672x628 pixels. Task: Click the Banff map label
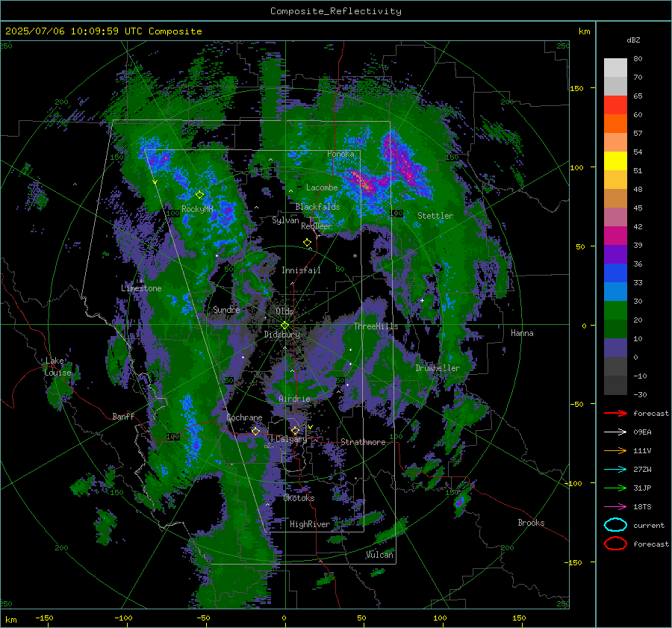123,416
